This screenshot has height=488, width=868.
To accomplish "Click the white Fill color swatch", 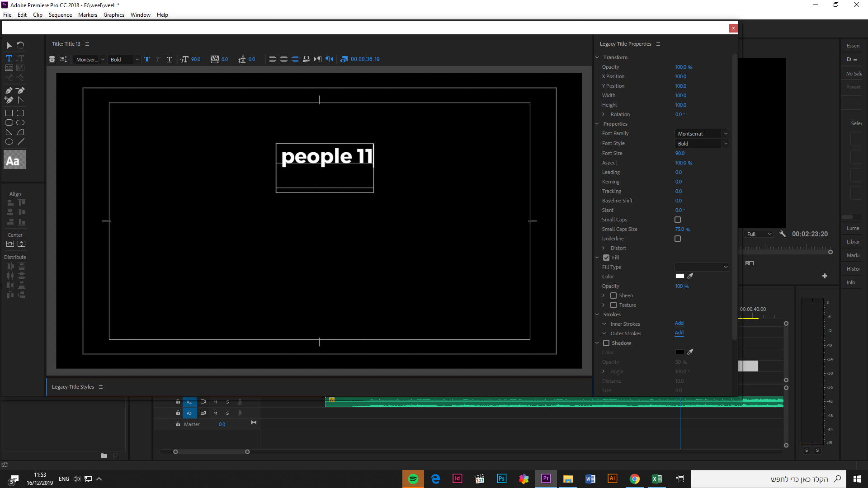I will coord(680,276).
